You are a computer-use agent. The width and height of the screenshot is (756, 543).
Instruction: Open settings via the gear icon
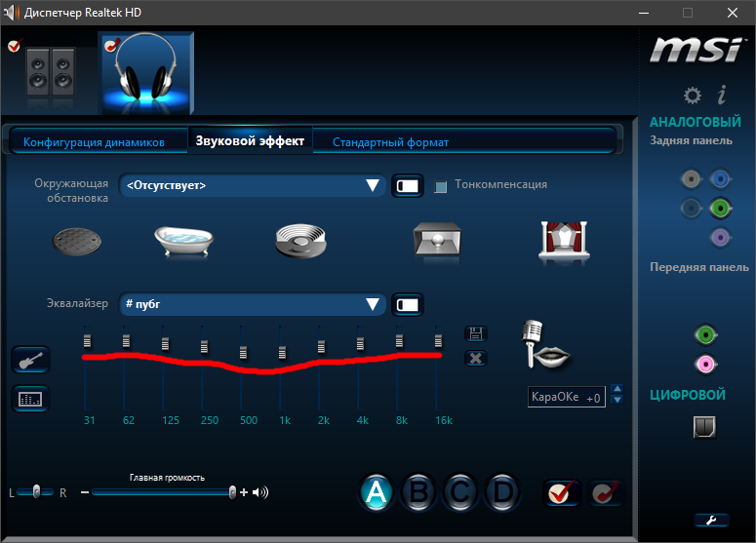(693, 96)
